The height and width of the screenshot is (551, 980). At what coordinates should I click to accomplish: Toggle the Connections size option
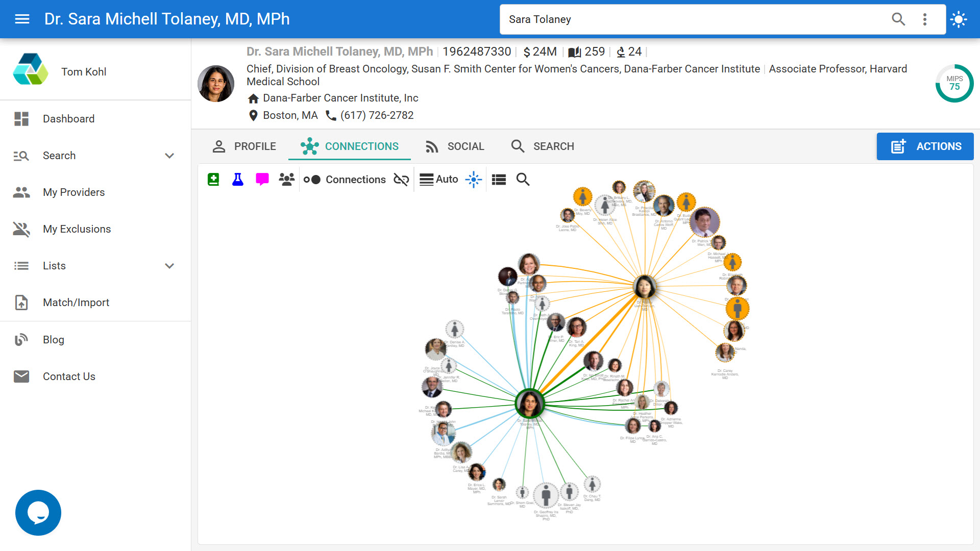click(345, 180)
